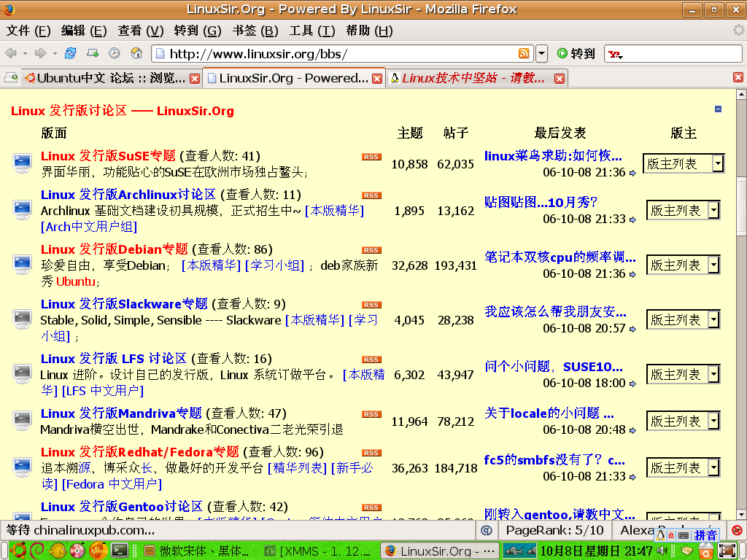Screen dimensions: 747x560
Task: Expand the address bar URL dropdown
Action: (x=542, y=53)
